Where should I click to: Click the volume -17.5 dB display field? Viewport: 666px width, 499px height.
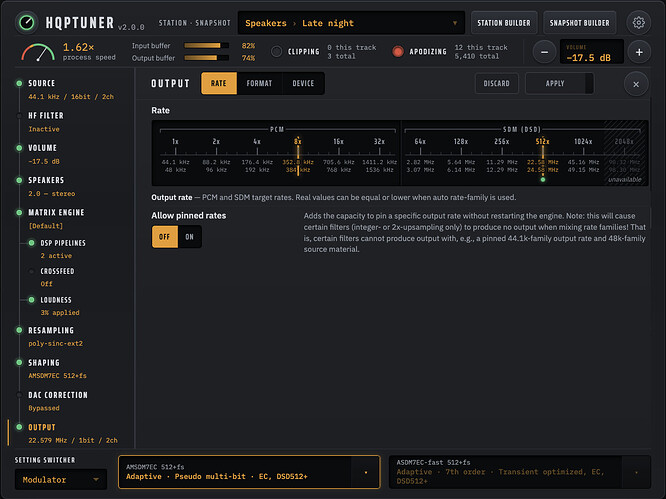click(x=592, y=52)
